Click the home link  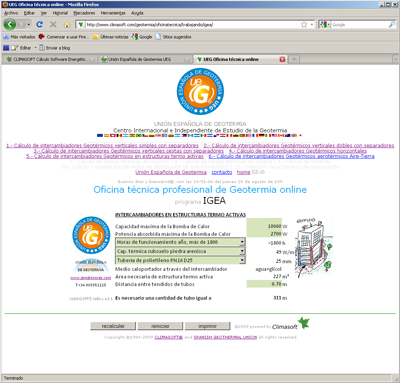point(243,172)
